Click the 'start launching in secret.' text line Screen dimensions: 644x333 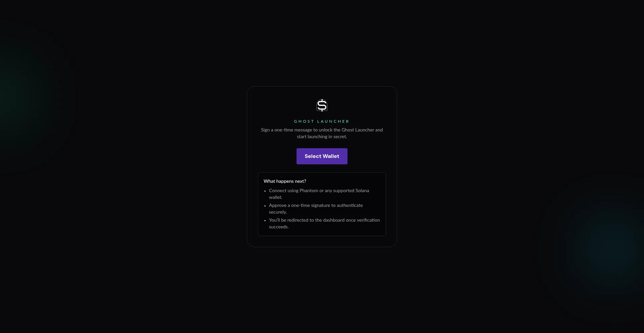pyautogui.click(x=322, y=136)
